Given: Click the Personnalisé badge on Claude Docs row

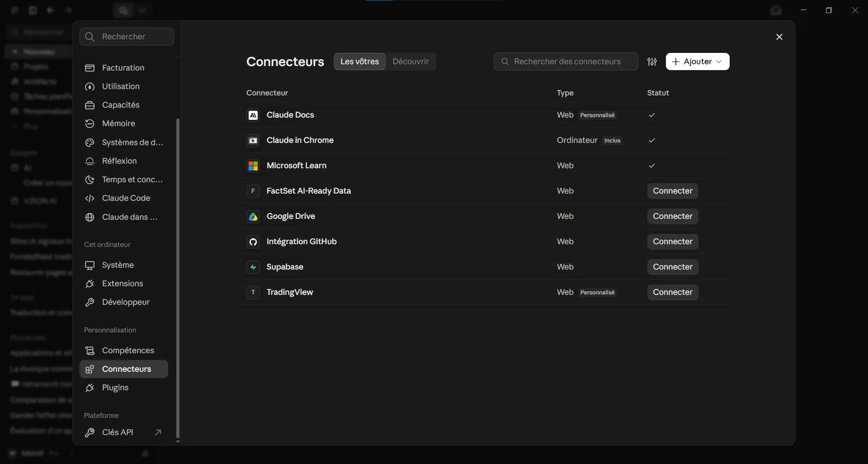Looking at the screenshot, I should [x=597, y=115].
